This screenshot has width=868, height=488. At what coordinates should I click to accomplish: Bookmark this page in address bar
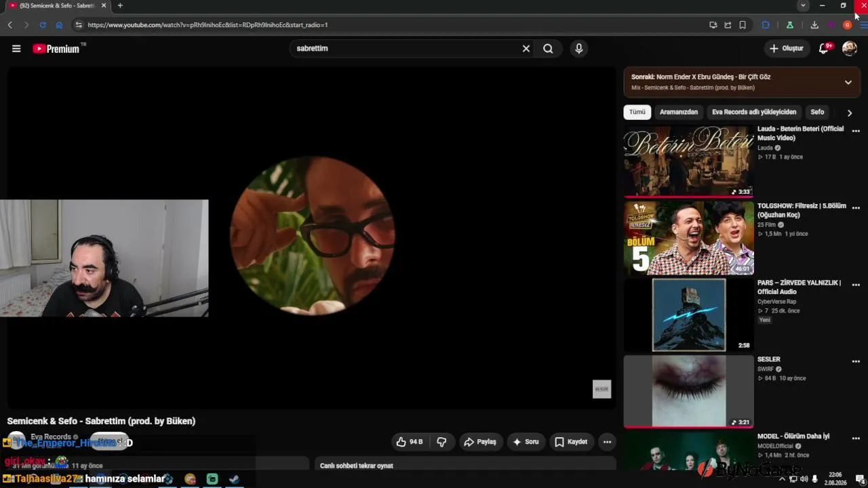(x=743, y=25)
